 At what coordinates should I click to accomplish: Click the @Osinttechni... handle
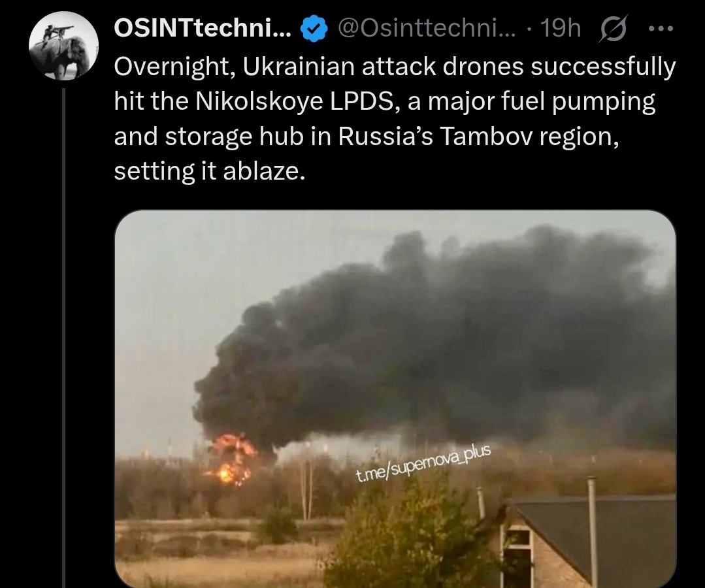[426, 29]
